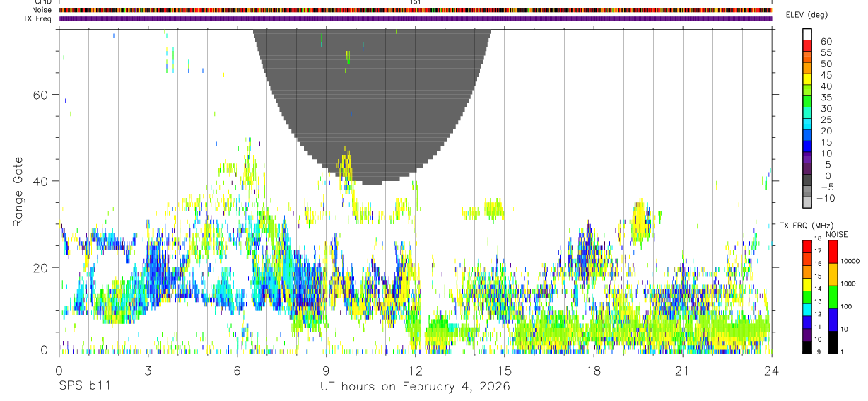
Task: Click the '100' label on NOISE scale
Action: tap(848, 306)
